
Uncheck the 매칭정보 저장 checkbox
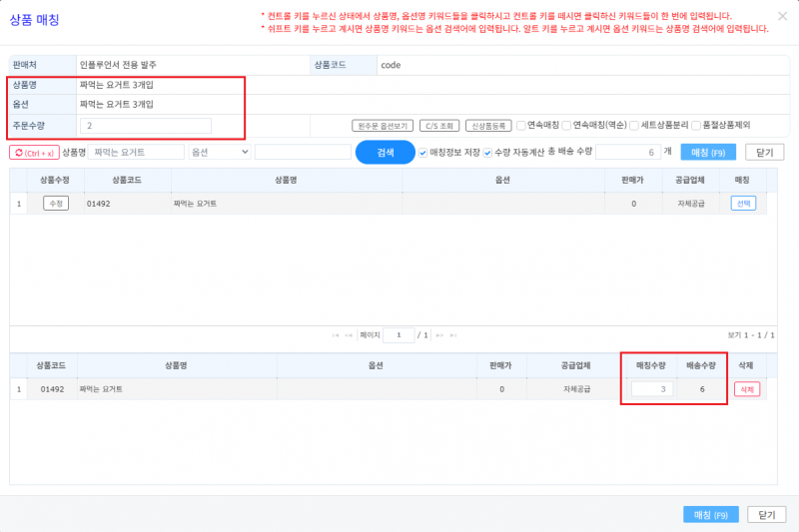(422, 153)
